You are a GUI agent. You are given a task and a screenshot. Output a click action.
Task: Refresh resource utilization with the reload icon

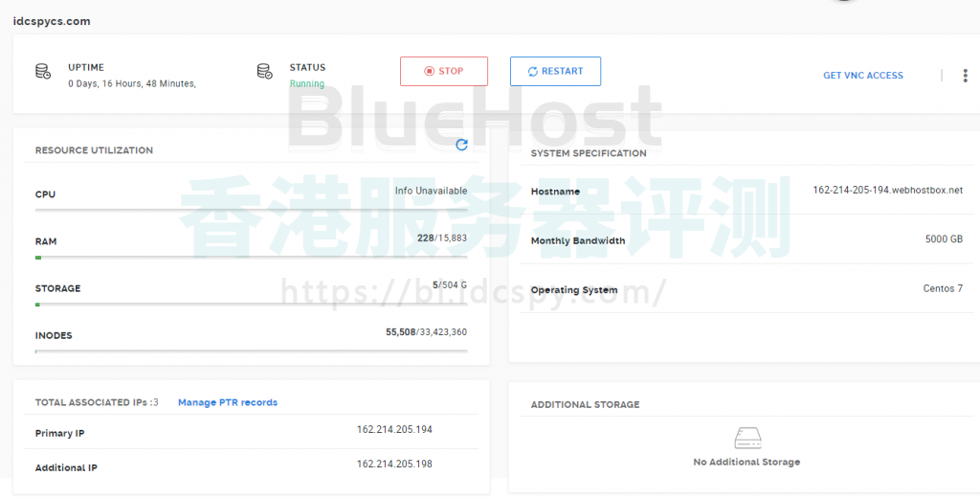[462, 145]
